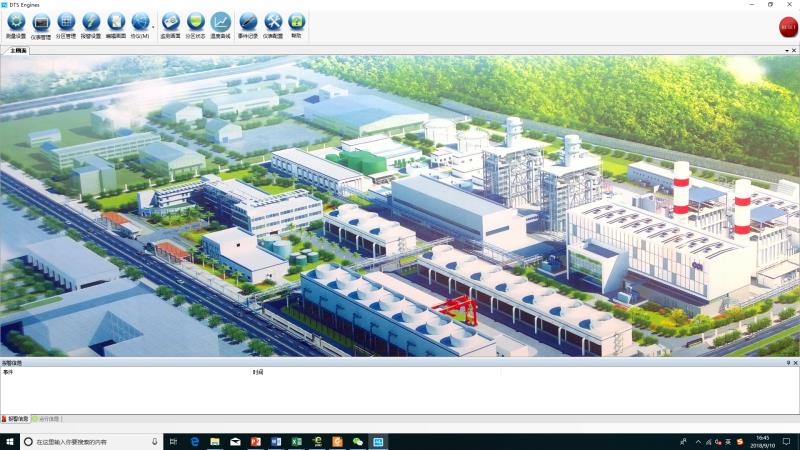Open the 编辑画面 edit screen tool
The width and height of the screenshot is (800, 450).
(x=116, y=22)
